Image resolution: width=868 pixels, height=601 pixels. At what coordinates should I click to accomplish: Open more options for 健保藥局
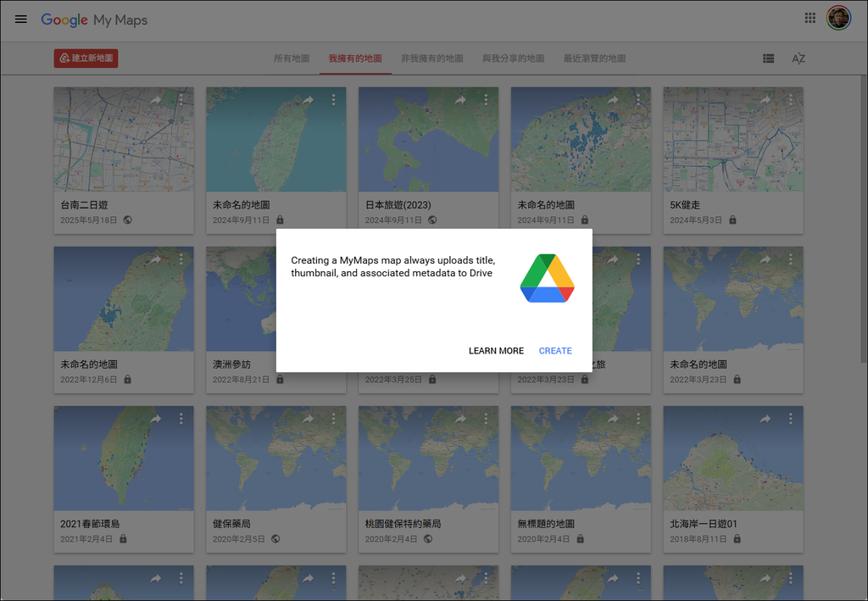333,419
